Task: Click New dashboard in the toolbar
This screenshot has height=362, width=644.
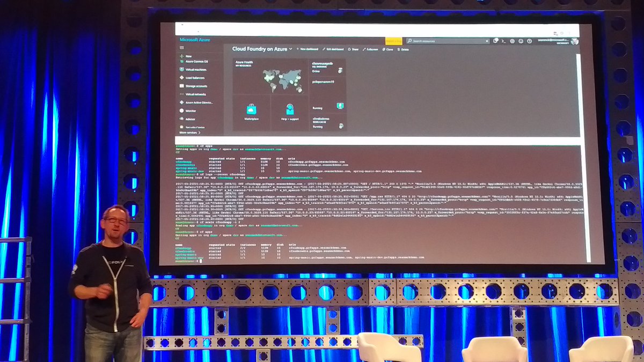Action: coord(307,49)
